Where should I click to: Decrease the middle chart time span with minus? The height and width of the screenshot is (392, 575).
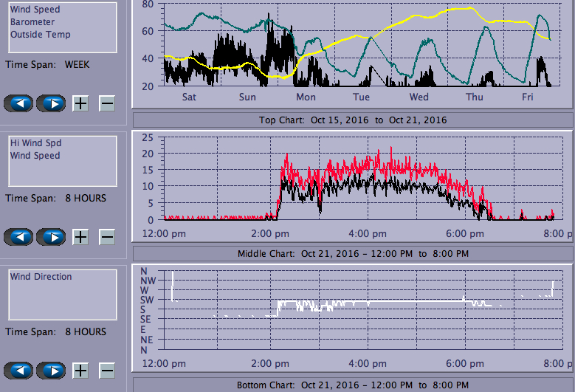[107, 237]
